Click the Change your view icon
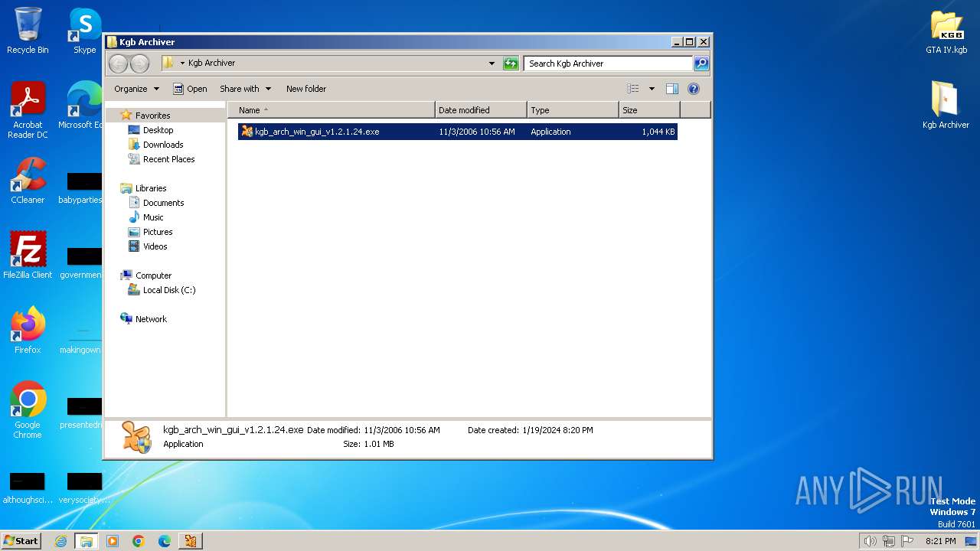The height and width of the screenshot is (551, 980). click(632, 89)
